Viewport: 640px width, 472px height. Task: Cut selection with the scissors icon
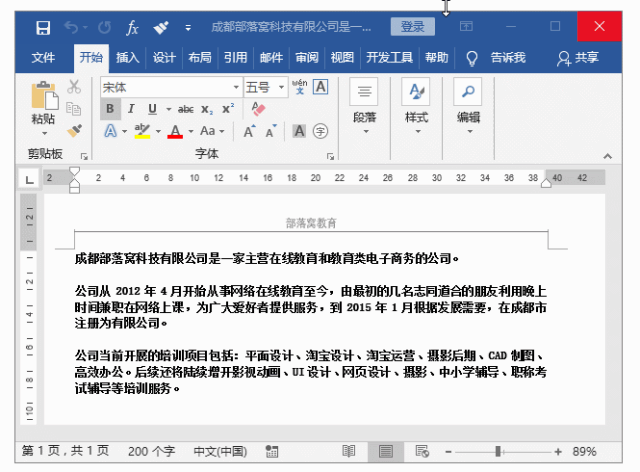pyautogui.click(x=74, y=87)
